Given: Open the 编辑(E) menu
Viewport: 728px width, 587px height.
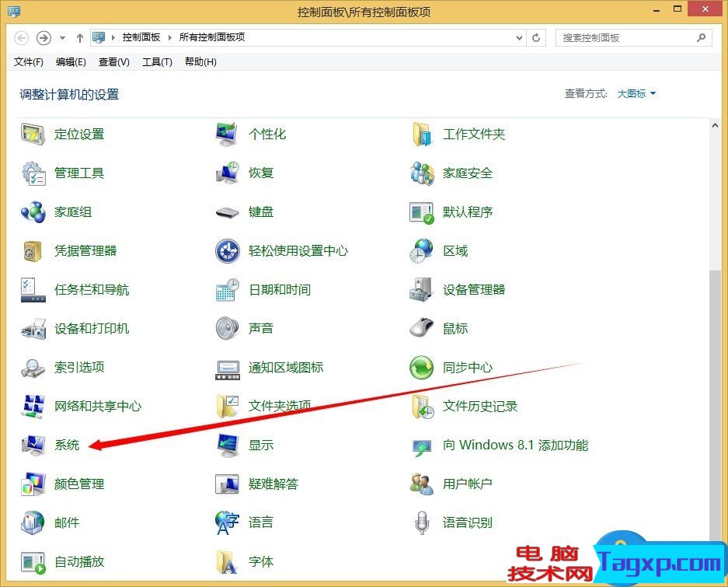Looking at the screenshot, I should [x=71, y=62].
